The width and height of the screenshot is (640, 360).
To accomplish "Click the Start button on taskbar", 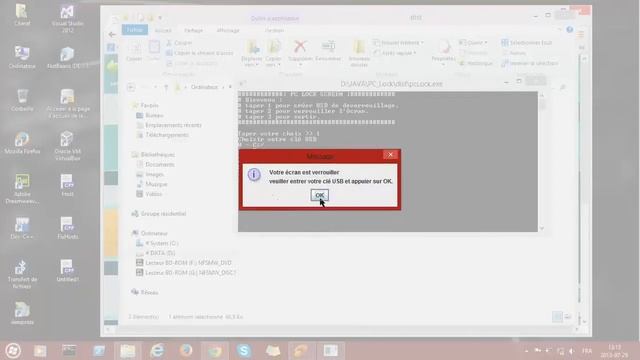I will [13, 351].
